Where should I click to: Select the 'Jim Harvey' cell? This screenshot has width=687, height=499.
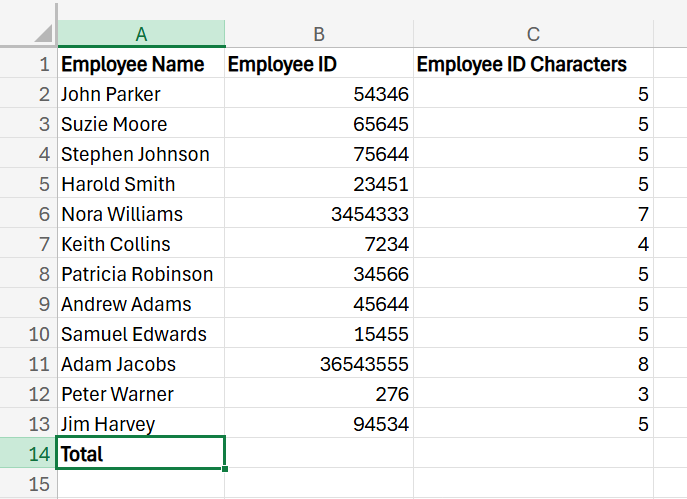141,424
